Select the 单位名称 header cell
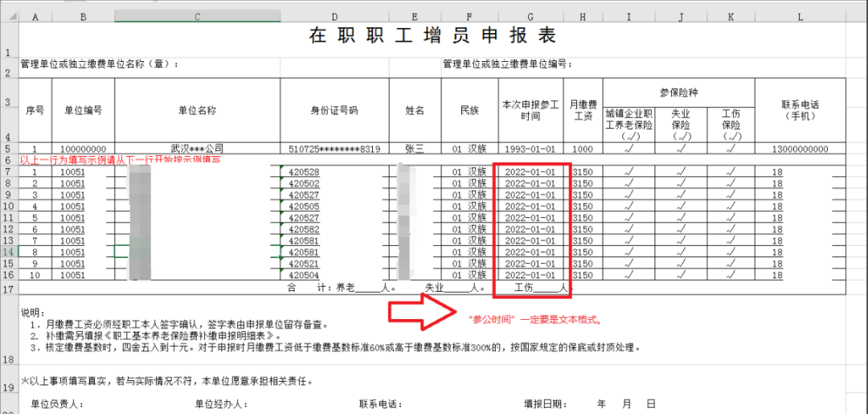 point(197,110)
